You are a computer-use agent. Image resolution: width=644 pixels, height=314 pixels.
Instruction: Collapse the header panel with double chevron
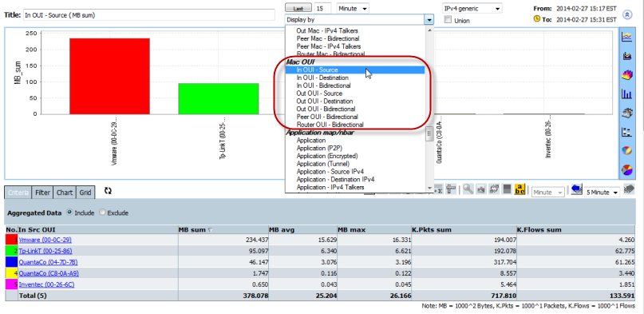point(626,14)
